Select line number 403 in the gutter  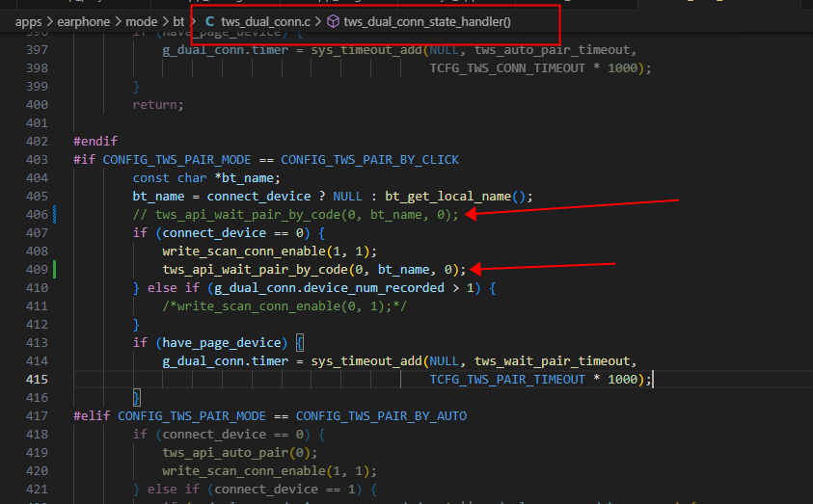[37, 160]
